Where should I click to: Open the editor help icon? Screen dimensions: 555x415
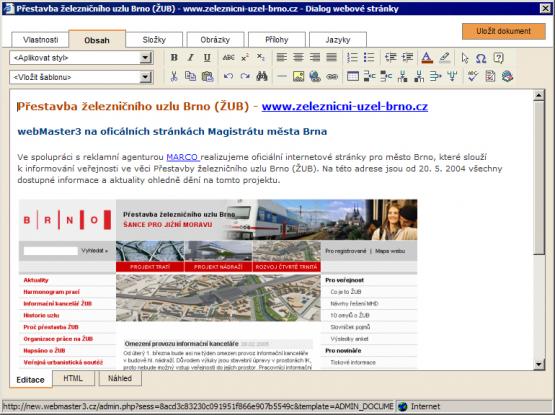[x=498, y=58]
